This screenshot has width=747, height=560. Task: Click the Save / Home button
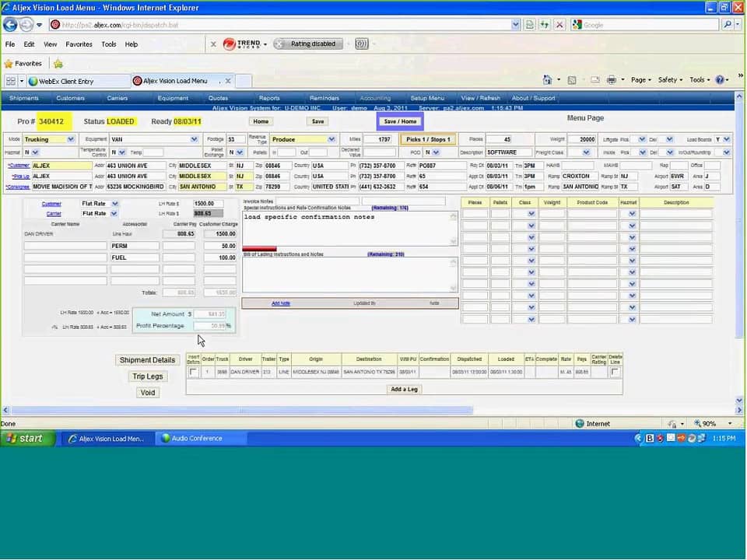[400, 121]
